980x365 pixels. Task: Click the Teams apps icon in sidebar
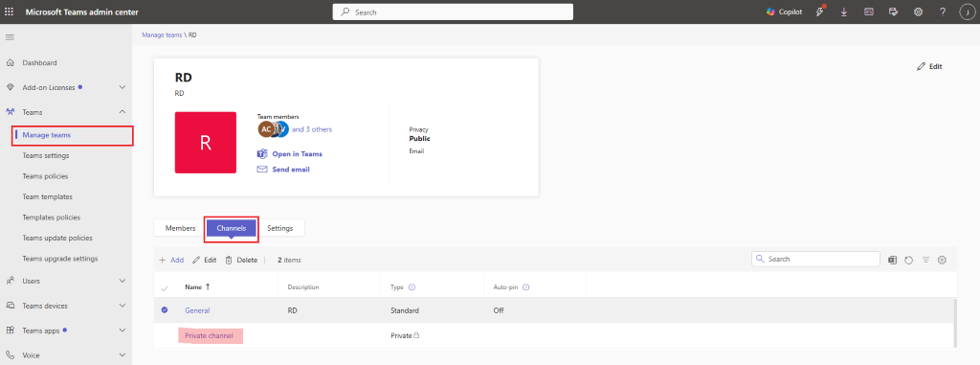tap(10, 331)
